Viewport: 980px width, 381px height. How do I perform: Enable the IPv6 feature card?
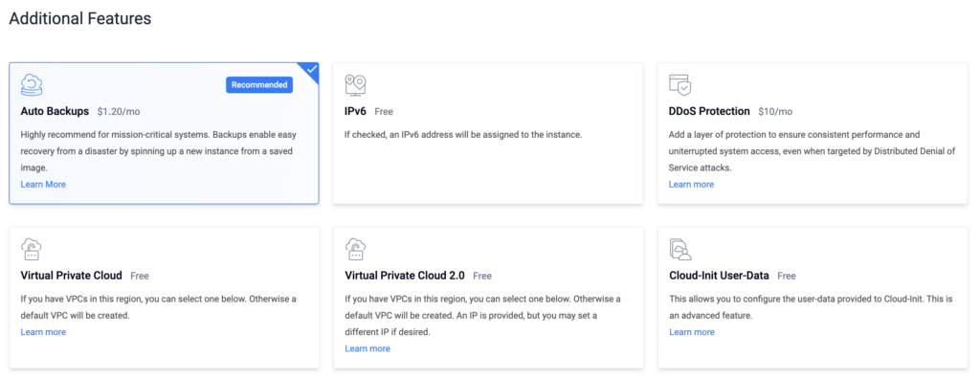coord(487,133)
